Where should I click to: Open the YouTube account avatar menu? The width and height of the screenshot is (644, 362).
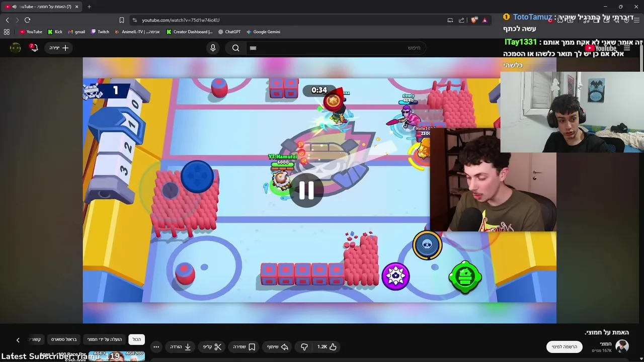tap(16, 48)
